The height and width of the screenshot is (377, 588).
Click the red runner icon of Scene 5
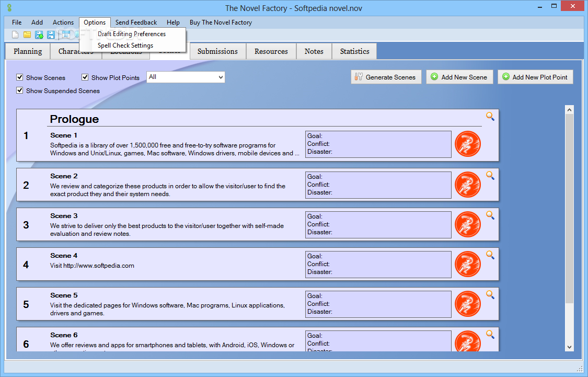click(468, 304)
